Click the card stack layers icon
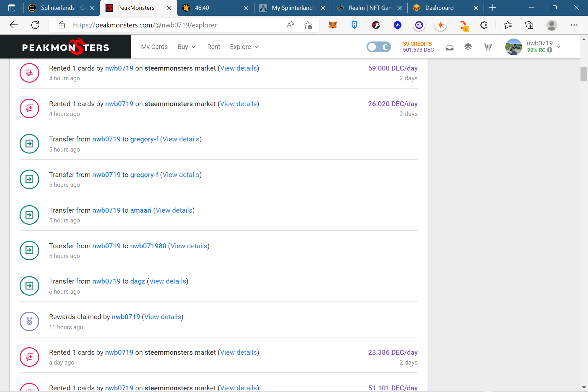Viewport: 588px width, 392px height. pyautogui.click(x=468, y=47)
